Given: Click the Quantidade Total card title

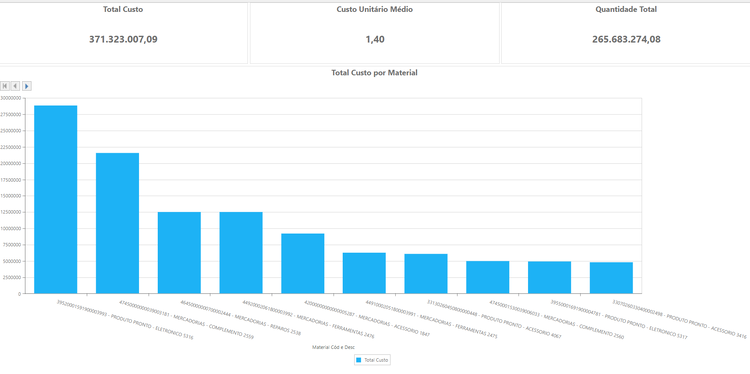Looking at the screenshot, I should click(626, 9).
